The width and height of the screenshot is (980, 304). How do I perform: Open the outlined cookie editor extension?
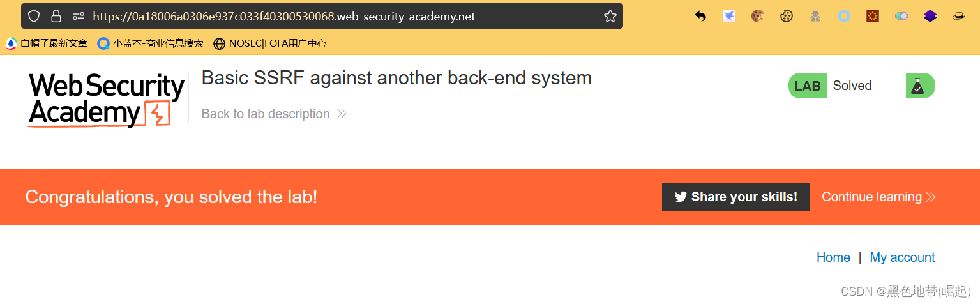pos(787,17)
